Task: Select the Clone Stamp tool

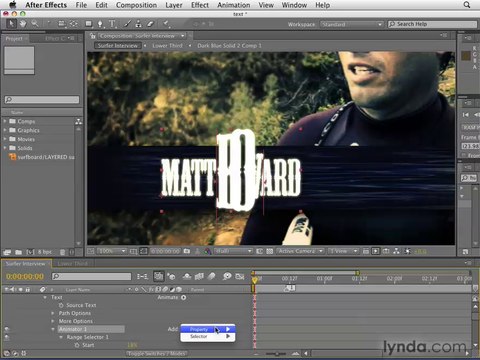Action: [x=139, y=24]
